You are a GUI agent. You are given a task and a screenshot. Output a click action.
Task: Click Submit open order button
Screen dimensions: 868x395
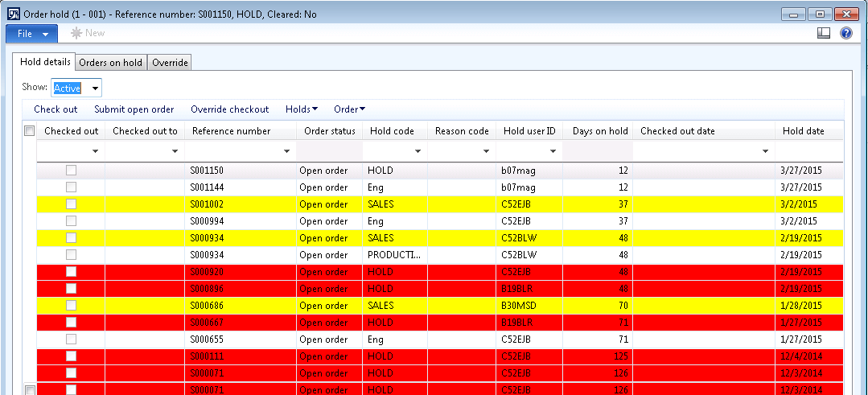coord(134,109)
